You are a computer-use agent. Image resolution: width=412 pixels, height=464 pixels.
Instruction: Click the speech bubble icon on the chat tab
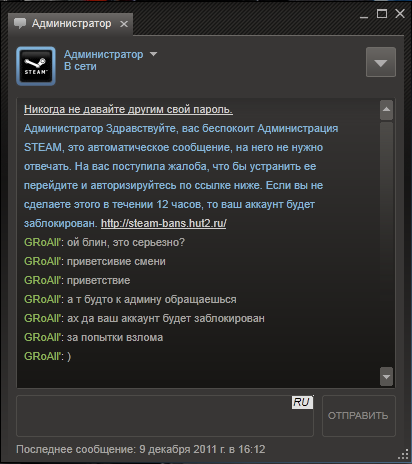[x=20, y=23]
